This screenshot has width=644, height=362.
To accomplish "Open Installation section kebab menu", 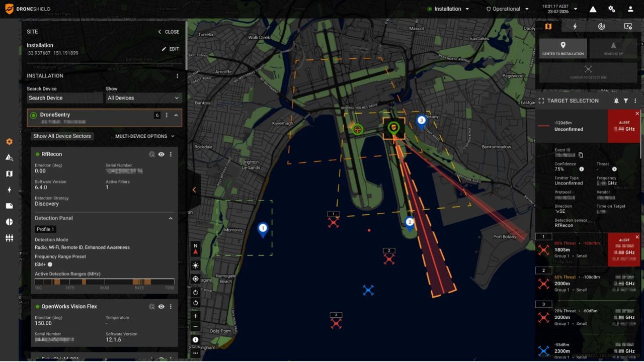I will tap(177, 76).
